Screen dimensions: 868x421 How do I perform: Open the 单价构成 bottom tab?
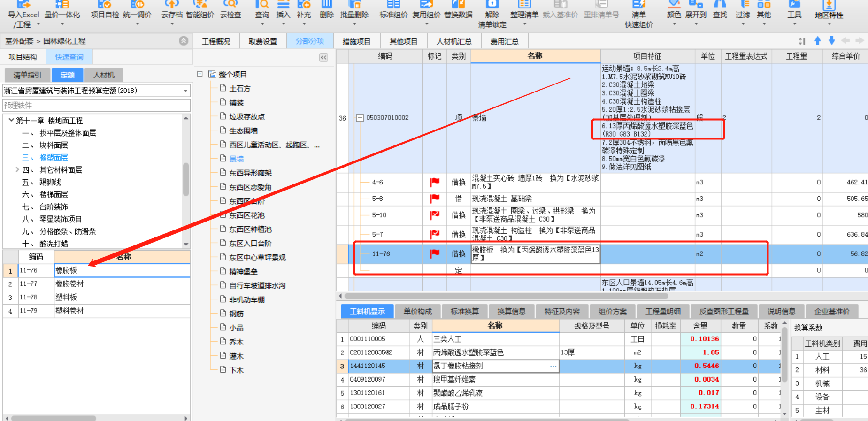click(418, 311)
